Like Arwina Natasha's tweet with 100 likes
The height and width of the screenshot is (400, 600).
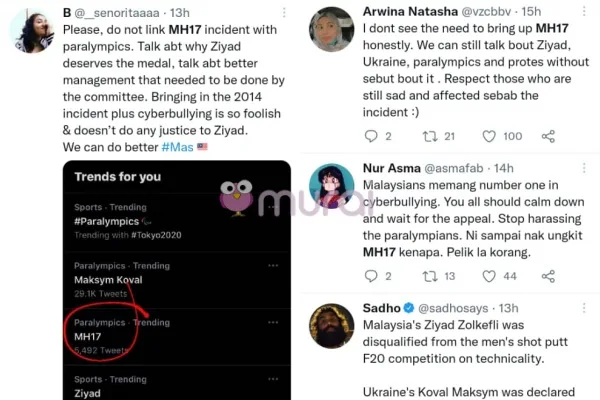(x=489, y=136)
